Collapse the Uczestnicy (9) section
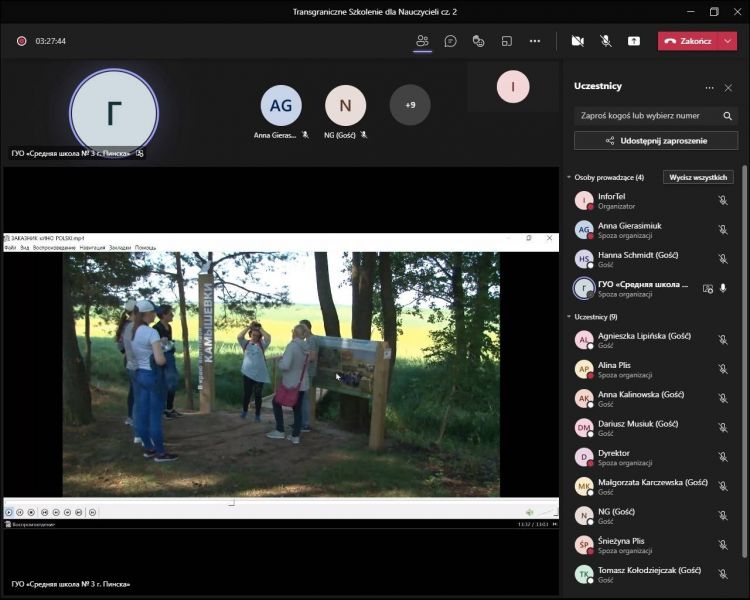 tap(569, 317)
